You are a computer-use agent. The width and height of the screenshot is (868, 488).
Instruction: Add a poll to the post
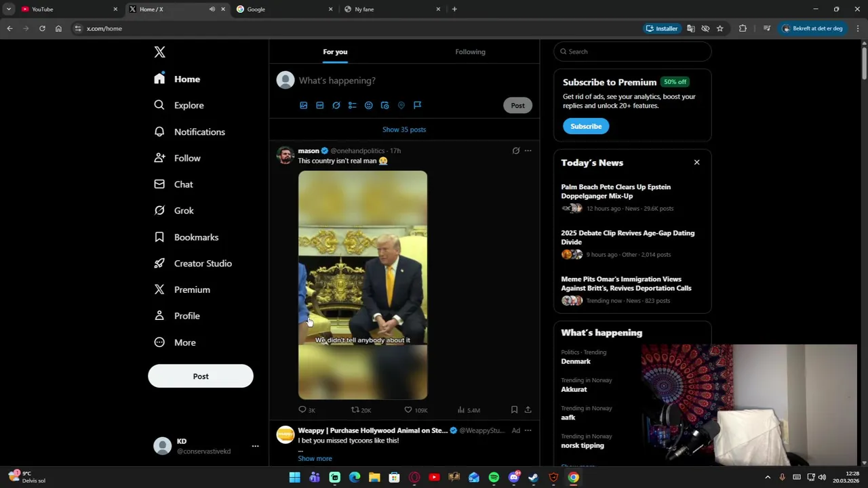coord(353,105)
